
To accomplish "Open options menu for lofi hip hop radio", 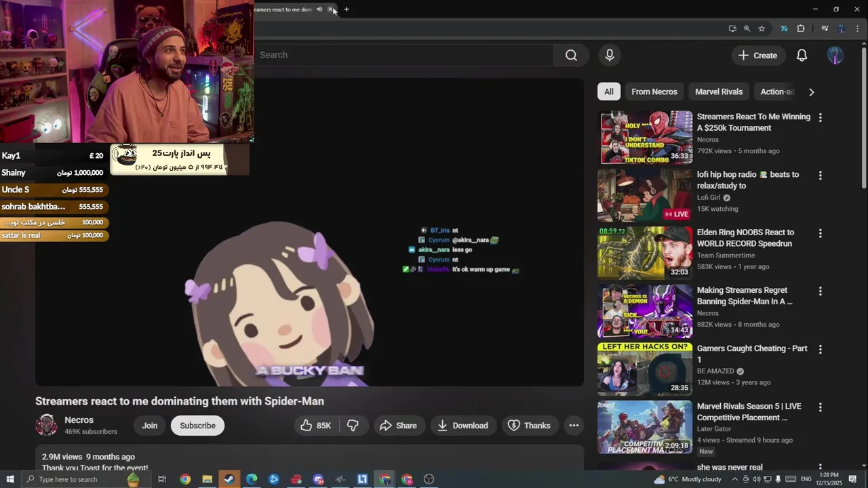I will (821, 176).
